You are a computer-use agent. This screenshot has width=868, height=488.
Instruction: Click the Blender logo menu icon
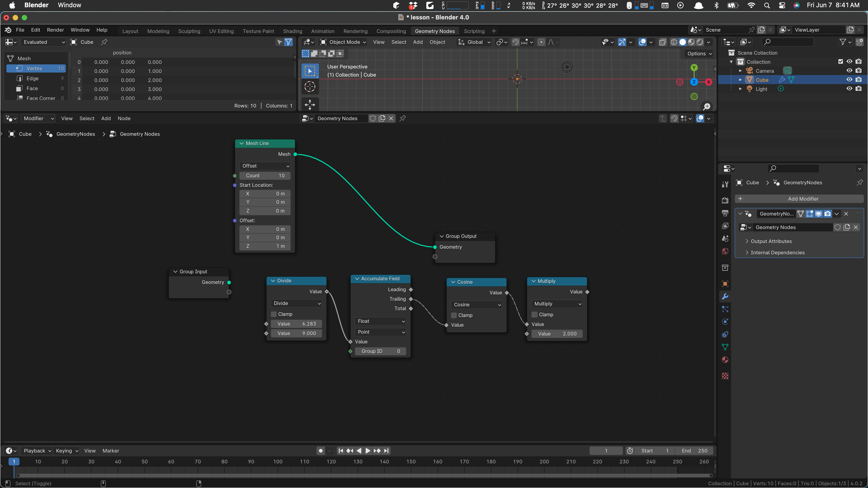tap(8, 30)
